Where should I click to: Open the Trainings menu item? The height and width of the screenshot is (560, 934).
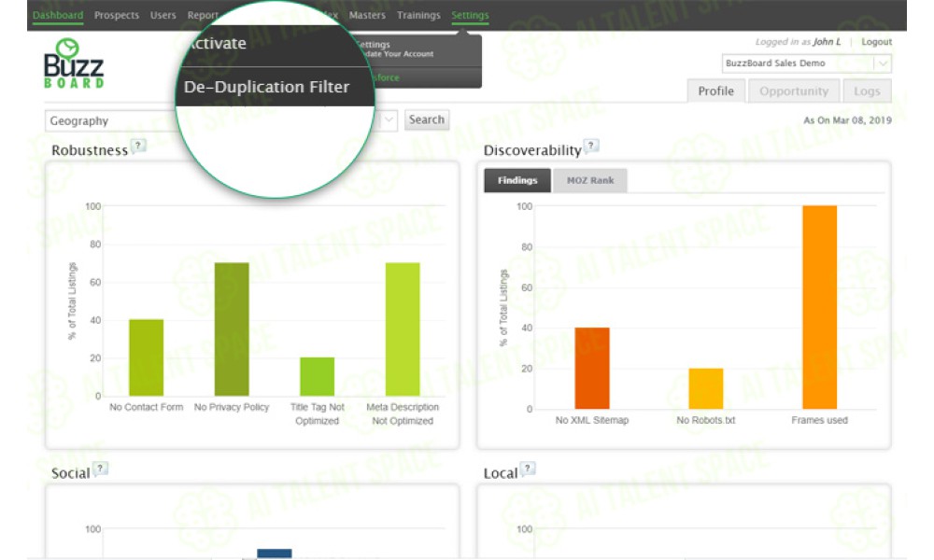tap(418, 15)
